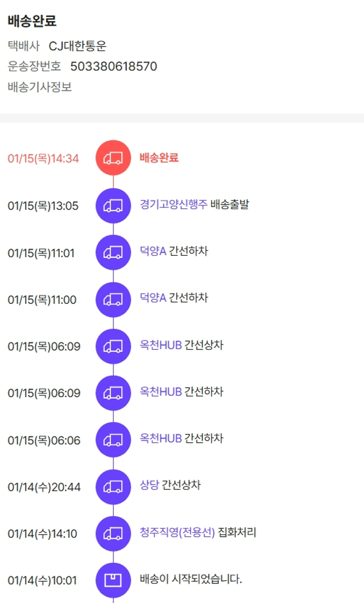
Task: Click the 01/14(수)10:01 timestamp
Action: click(x=42, y=581)
